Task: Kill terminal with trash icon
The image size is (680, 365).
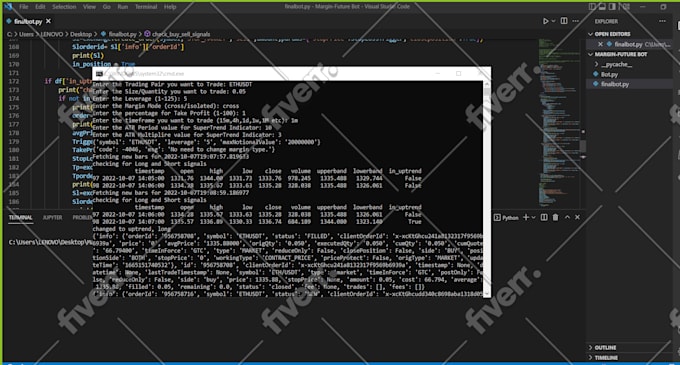Action: coord(556,217)
